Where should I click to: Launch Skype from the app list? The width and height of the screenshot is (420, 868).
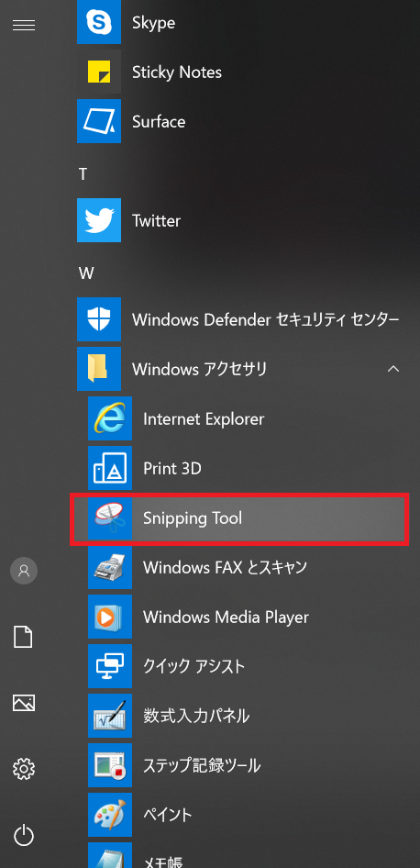tap(153, 23)
